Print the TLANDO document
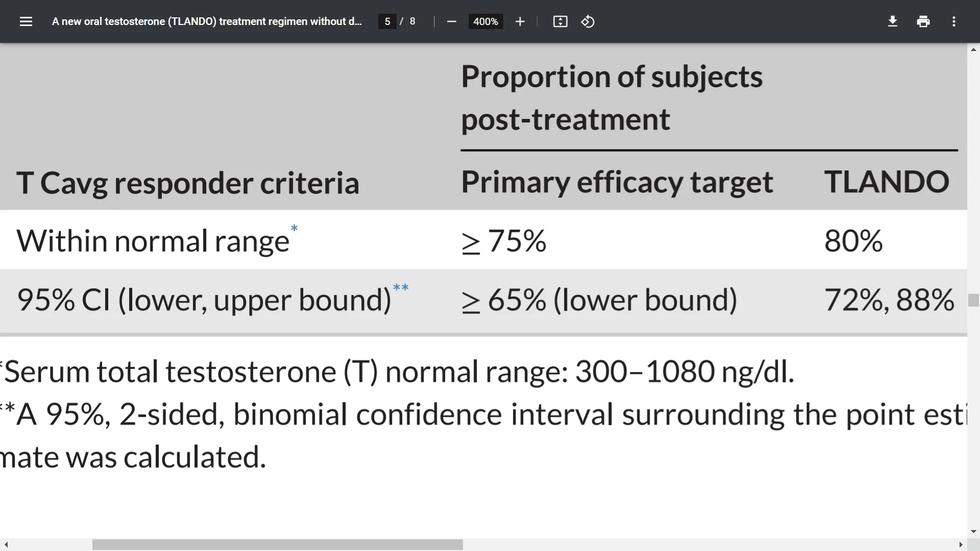The image size is (980, 551). pos(923,21)
